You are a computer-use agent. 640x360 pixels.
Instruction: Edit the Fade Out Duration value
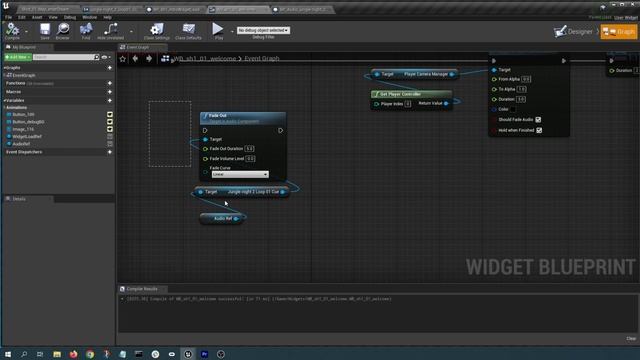[249, 149]
